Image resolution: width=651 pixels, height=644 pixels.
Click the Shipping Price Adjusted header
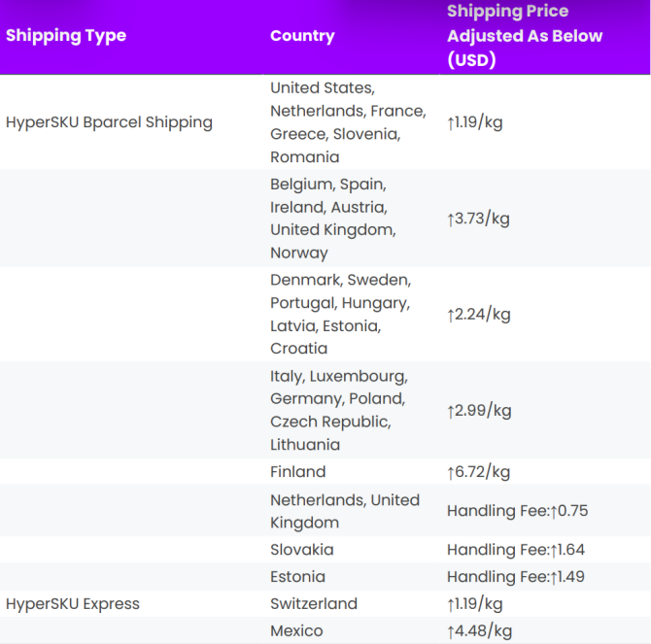[525, 36]
